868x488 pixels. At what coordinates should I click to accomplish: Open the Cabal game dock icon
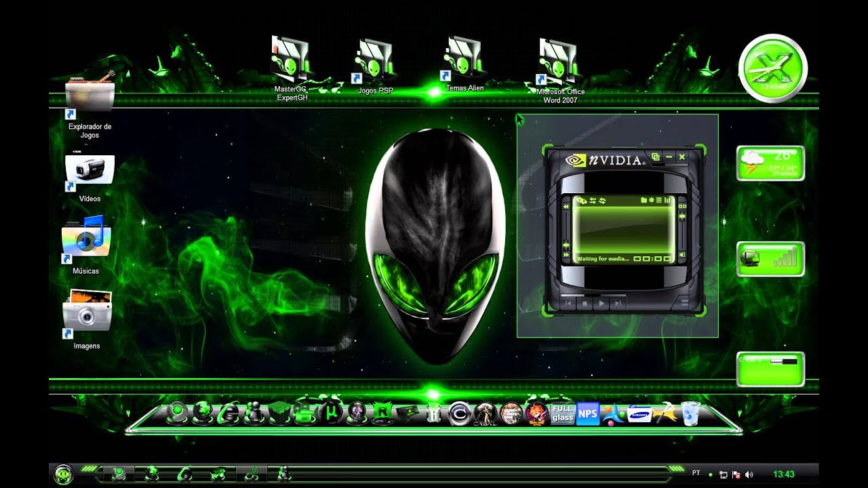click(485, 413)
